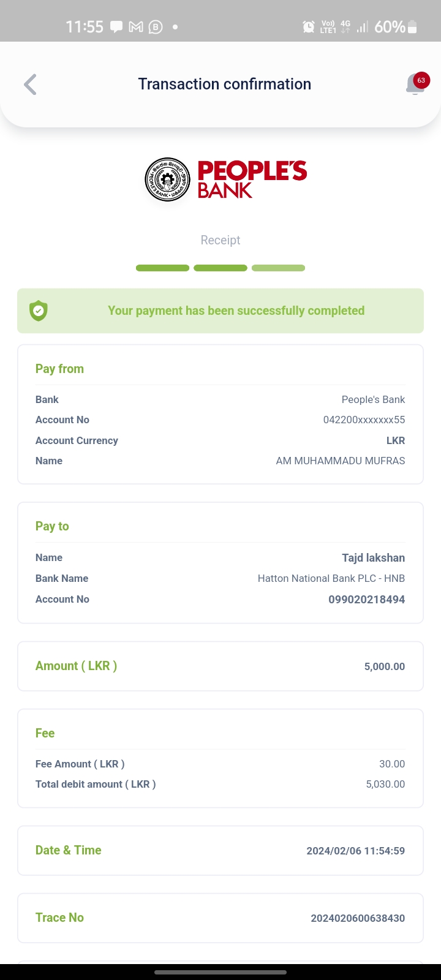Tap the third lighter progress step bar
441x980 pixels.
tap(278, 268)
